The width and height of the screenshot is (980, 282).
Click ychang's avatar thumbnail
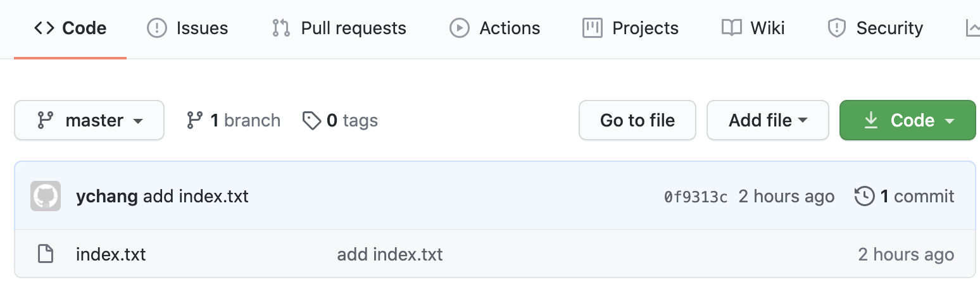pyautogui.click(x=46, y=197)
